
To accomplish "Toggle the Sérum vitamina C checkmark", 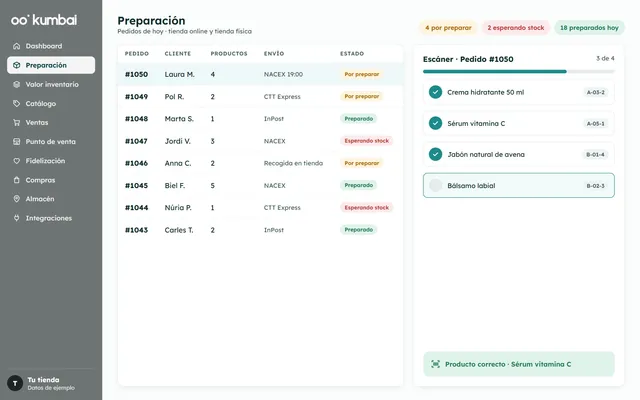I will pyautogui.click(x=436, y=123).
